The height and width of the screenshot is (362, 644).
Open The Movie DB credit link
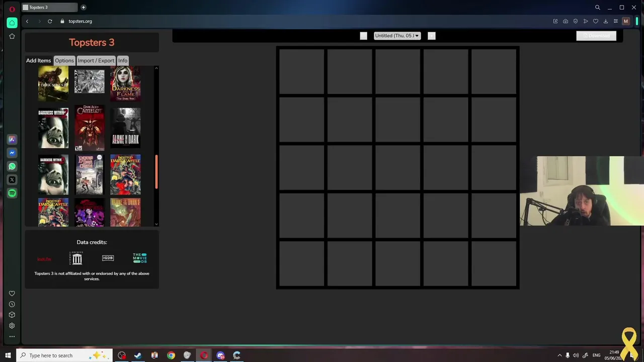pyautogui.click(x=140, y=258)
